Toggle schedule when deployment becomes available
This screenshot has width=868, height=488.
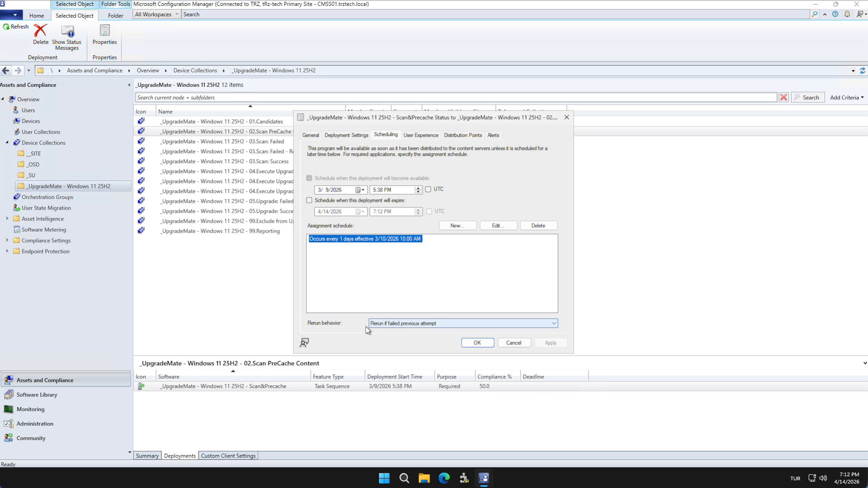pyautogui.click(x=309, y=178)
